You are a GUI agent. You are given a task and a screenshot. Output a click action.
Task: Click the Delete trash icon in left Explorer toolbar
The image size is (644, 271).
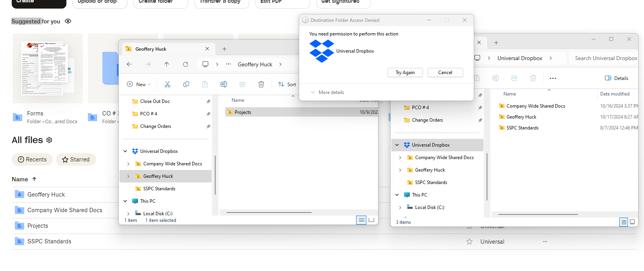tap(261, 84)
